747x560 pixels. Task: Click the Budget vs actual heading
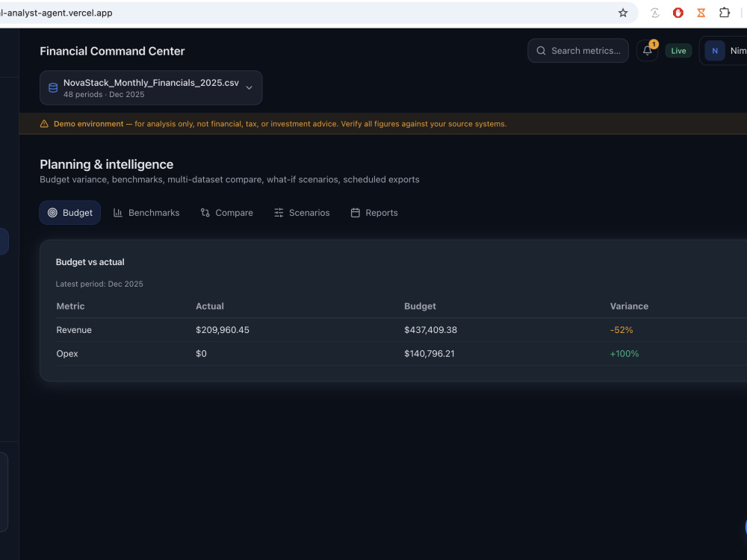90,262
